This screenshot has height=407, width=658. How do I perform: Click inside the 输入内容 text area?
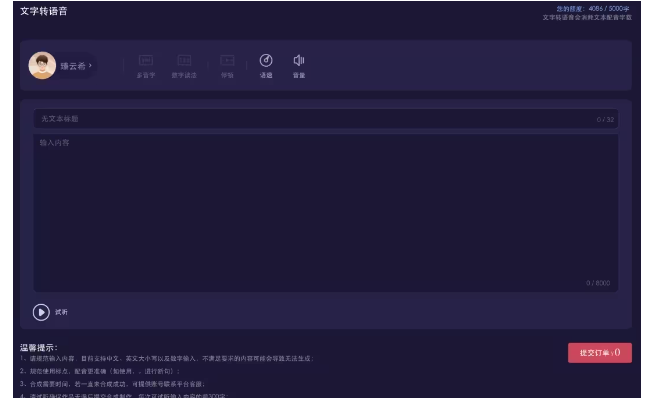[325, 210]
